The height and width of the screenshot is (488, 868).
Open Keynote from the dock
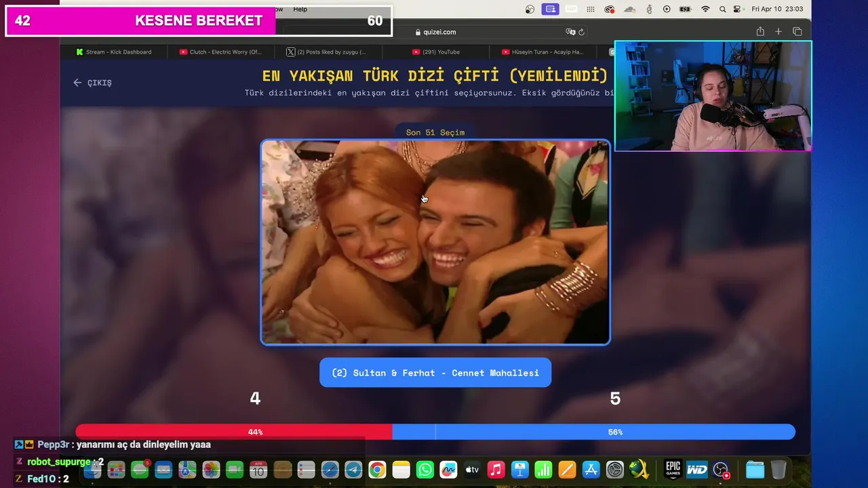pos(520,469)
